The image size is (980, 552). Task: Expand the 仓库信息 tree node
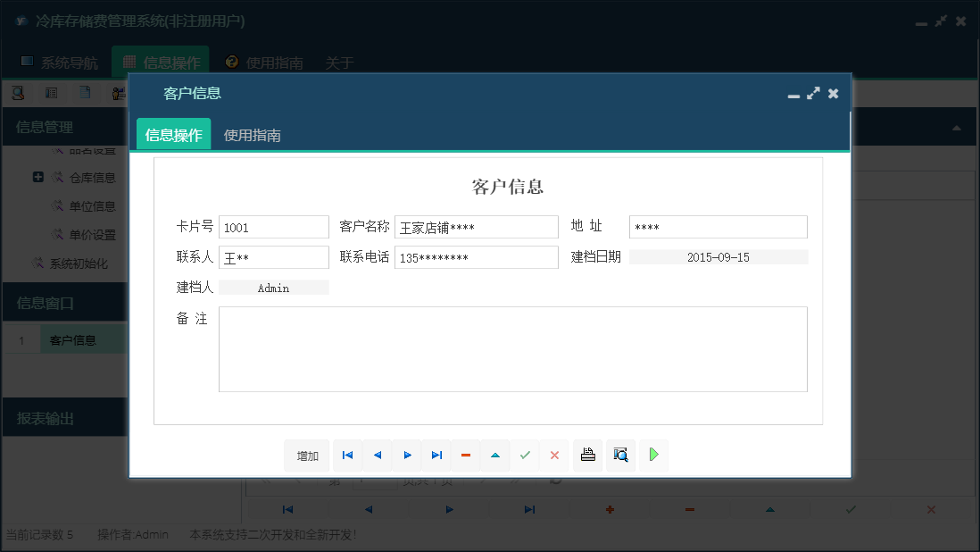pyautogui.click(x=37, y=177)
